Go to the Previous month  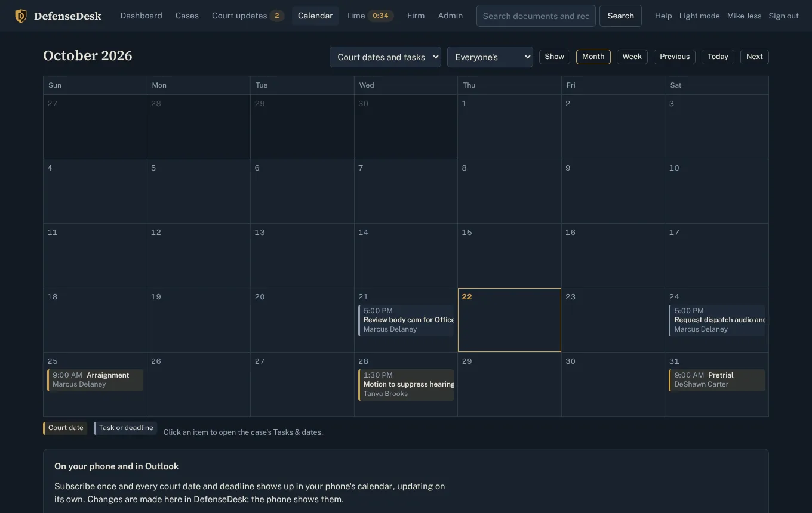click(x=675, y=57)
